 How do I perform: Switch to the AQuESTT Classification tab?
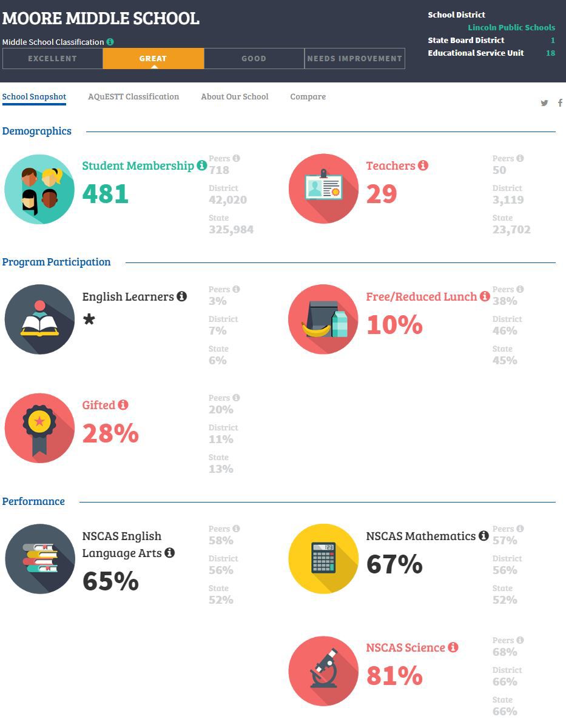coord(133,96)
